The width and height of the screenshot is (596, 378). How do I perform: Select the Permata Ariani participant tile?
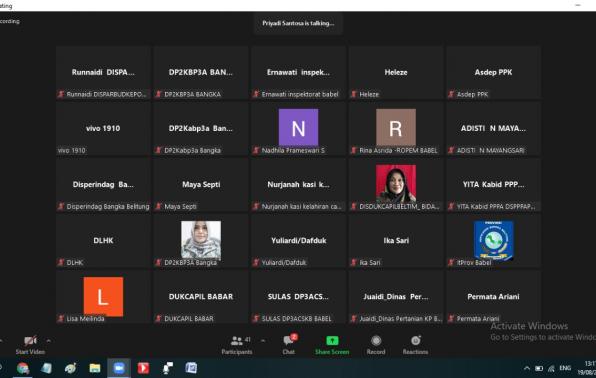click(493, 297)
